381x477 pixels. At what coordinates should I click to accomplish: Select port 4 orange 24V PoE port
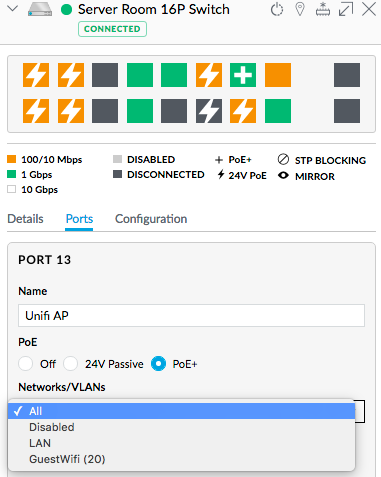71,111
